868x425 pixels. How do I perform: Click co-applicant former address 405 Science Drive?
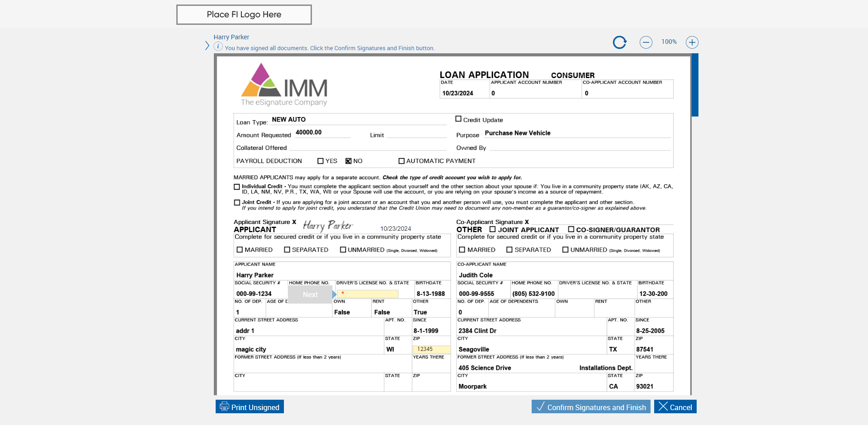485,368
